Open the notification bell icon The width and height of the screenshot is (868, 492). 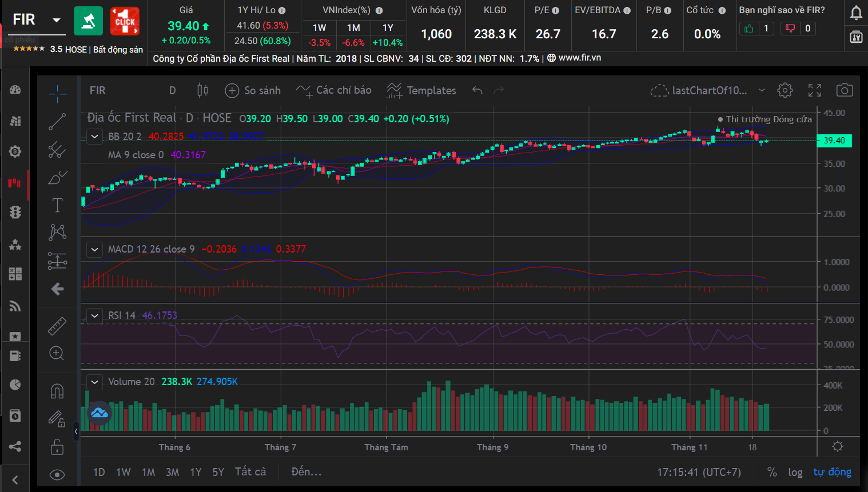(856, 13)
